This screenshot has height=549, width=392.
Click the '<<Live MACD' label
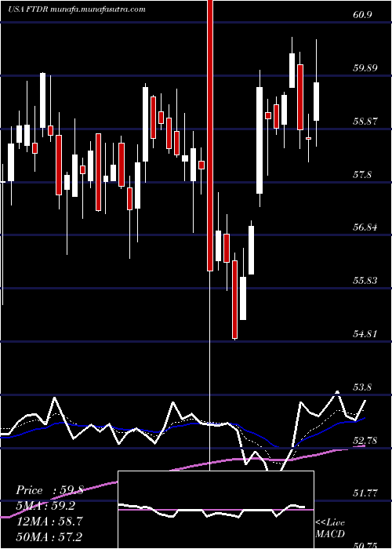click(330, 528)
